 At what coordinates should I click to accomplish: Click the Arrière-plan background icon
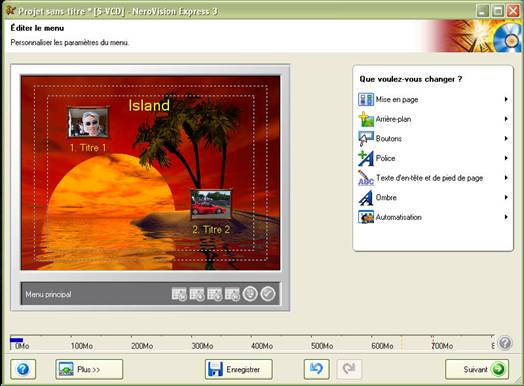point(366,119)
